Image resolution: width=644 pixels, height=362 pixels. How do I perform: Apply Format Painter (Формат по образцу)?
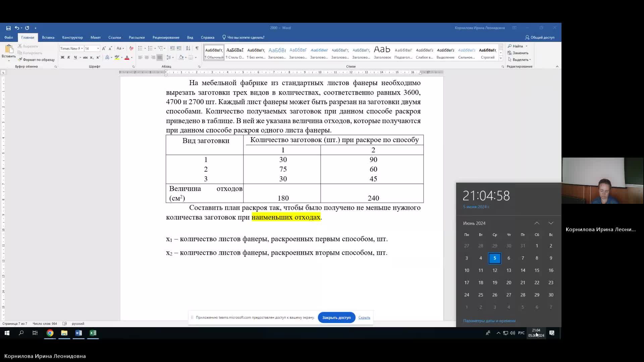36,60
